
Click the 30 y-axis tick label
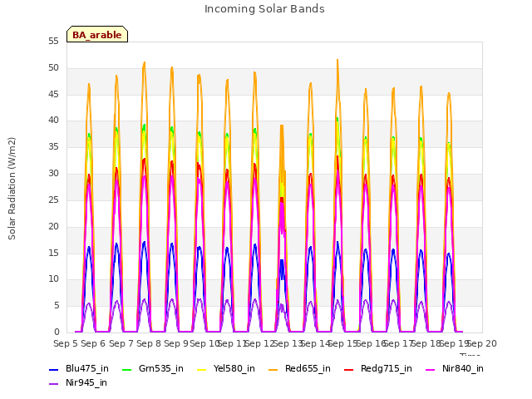point(53,174)
